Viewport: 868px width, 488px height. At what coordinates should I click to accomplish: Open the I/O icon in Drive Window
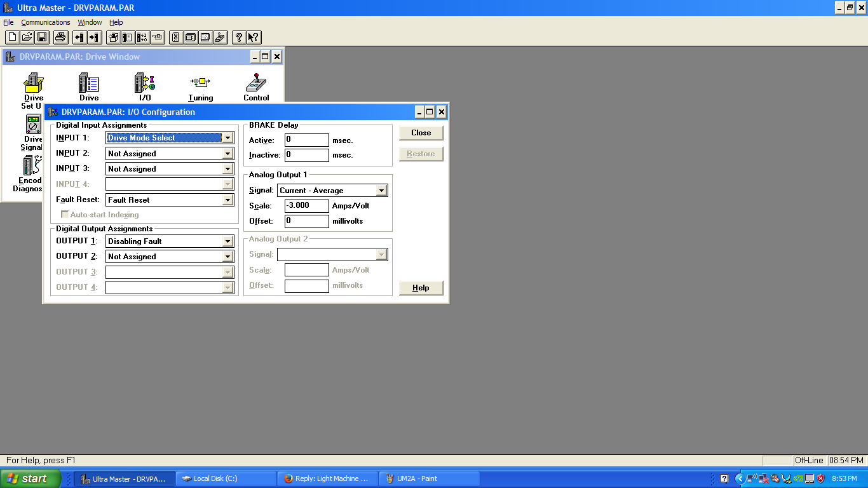[x=145, y=83]
